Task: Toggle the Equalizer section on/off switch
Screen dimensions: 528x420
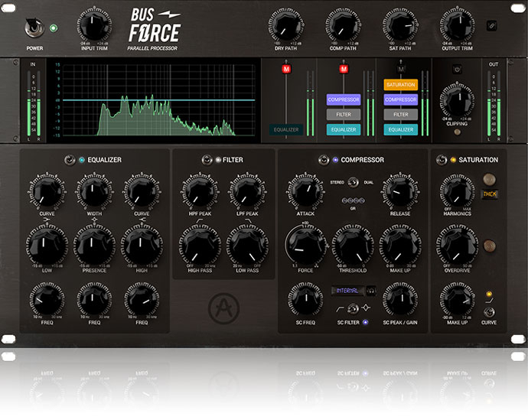Action: (70, 160)
